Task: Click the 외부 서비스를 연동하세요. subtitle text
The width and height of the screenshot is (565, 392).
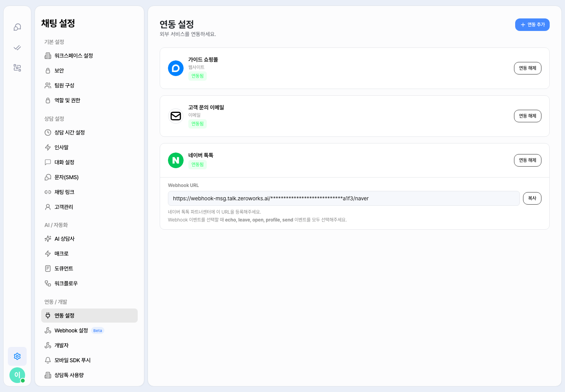Action: tap(188, 34)
